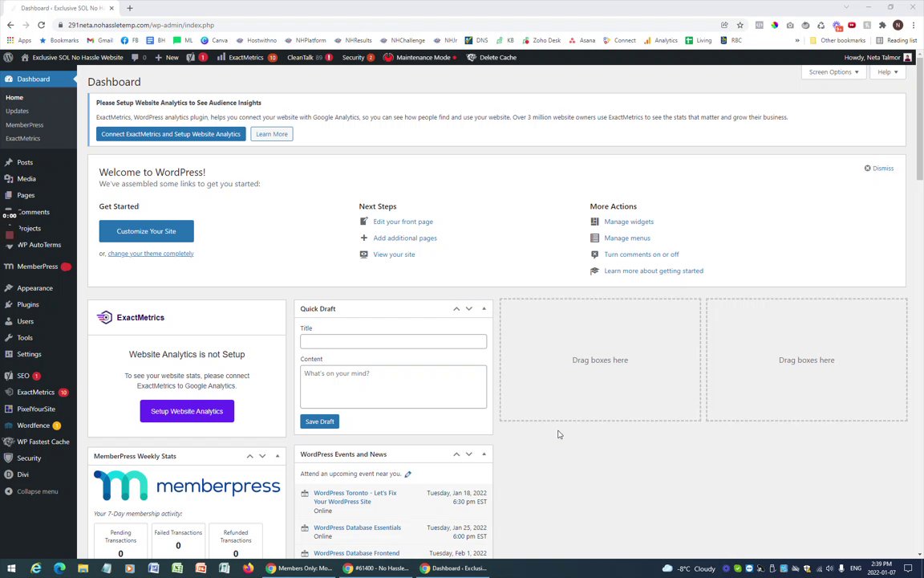924x578 pixels.
Task: Click Customize Your Site button
Action: pyautogui.click(x=146, y=231)
